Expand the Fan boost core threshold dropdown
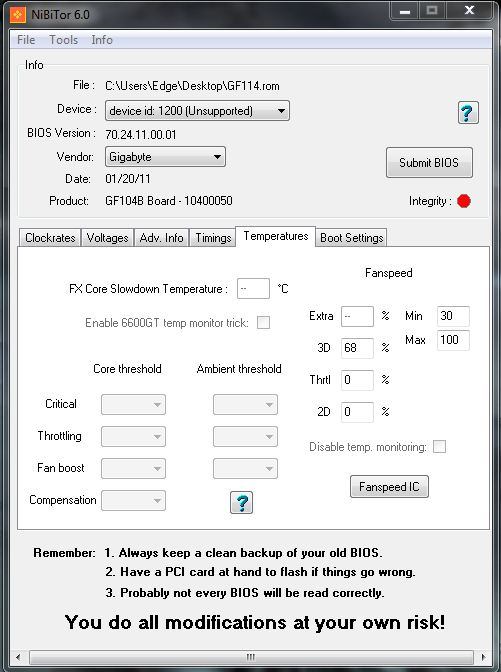This screenshot has height=672, width=501. pos(133,468)
